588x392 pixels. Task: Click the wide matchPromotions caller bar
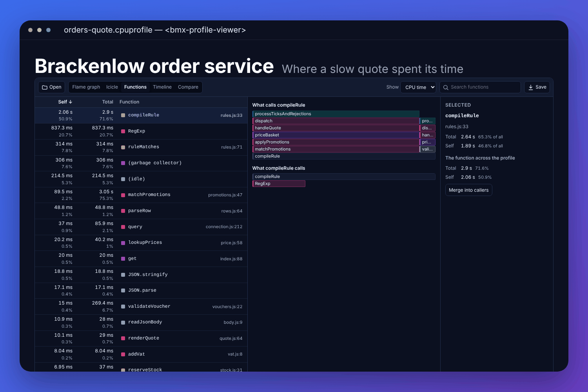(x=336, y=149)
